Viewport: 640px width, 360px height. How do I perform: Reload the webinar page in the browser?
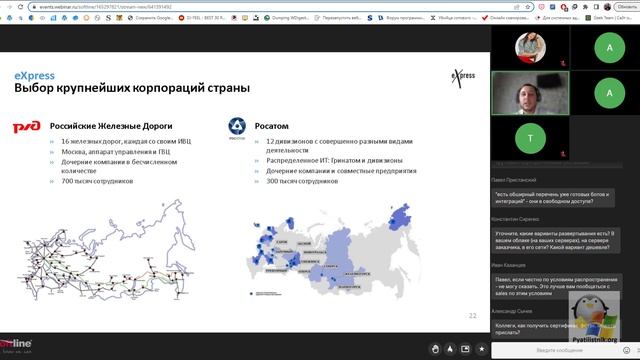pyautogui.click(x=20, y=7)
